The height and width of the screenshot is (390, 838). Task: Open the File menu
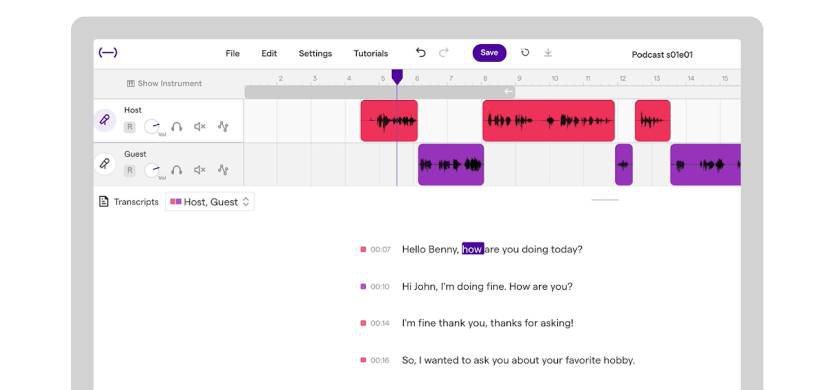[x=232, y=53]
